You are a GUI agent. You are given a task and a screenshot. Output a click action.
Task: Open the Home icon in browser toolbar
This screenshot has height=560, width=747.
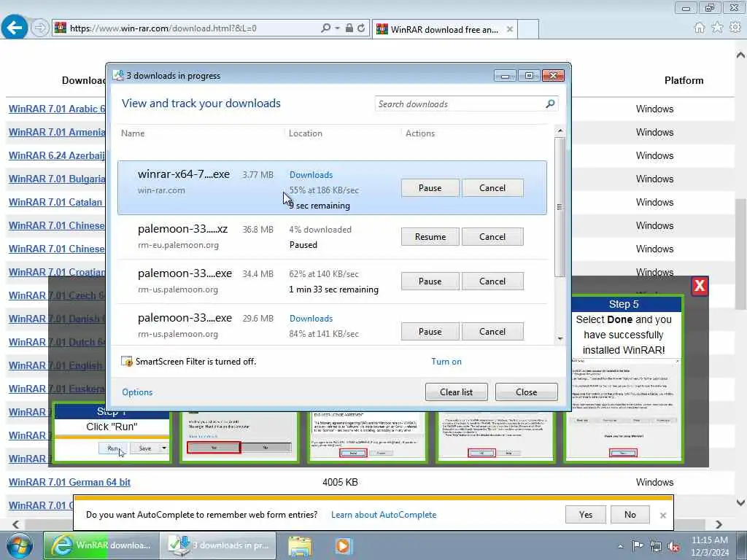(700, 28)
